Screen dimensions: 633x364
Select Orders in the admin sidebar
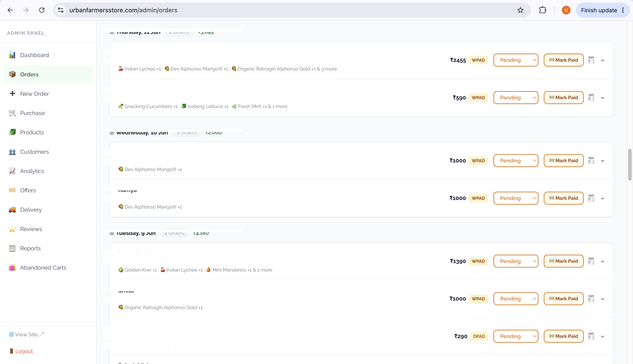point(48,74)
